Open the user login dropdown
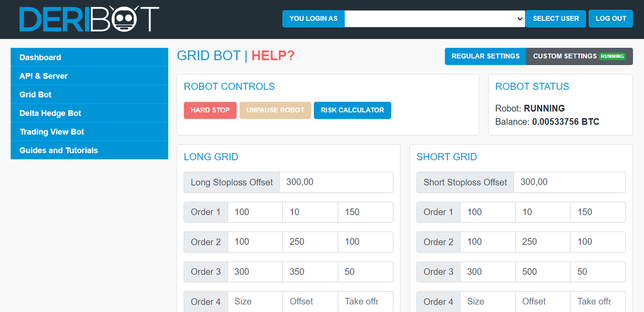 (x=435, y=18)
